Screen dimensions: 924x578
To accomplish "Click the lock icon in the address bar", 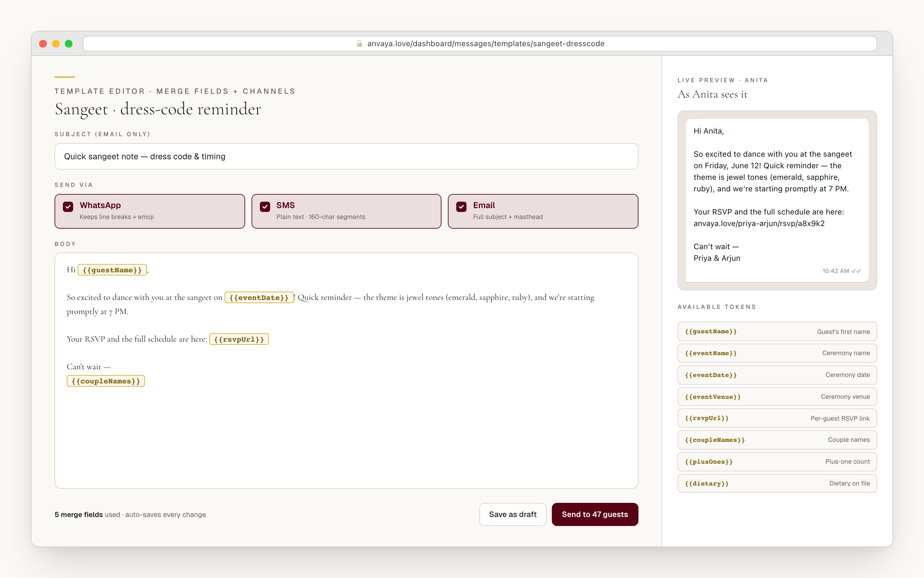I will 359,44.
